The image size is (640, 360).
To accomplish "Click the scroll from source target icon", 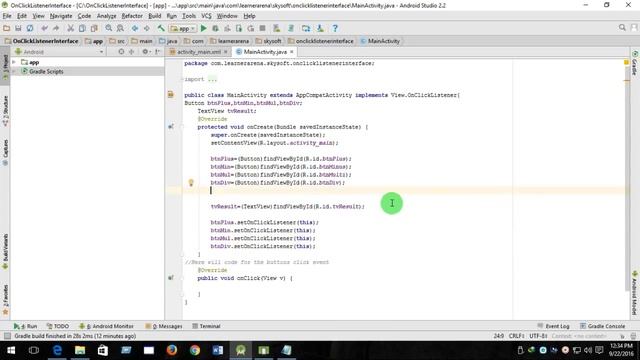I will (x=121, y=52).
